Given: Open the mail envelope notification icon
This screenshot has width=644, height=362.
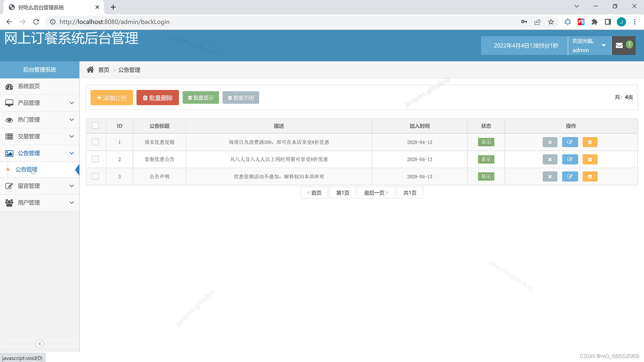Looking at the screenshot, I should coord(620,46).
